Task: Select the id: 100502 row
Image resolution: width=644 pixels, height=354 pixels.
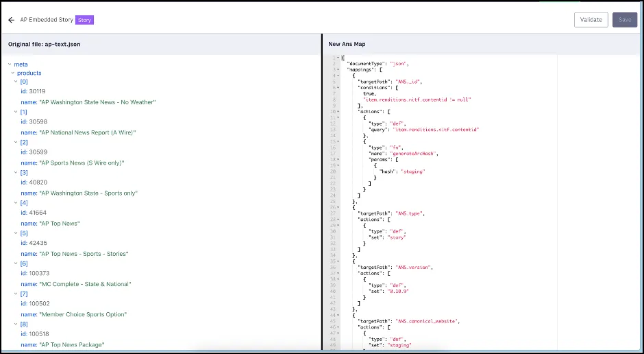Action: click(x=36, y=303)
